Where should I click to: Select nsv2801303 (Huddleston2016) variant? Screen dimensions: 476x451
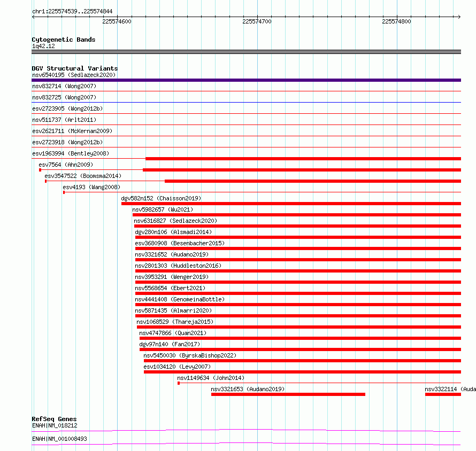click(178, 266)
